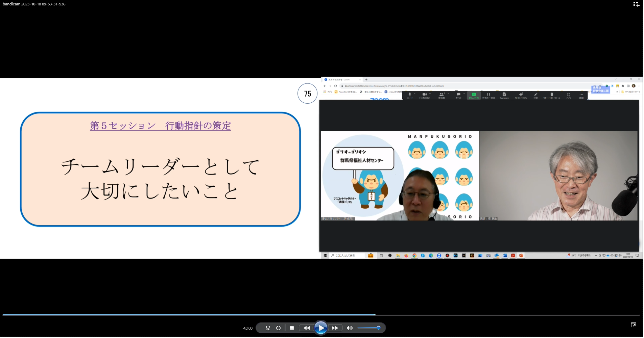Screen dimensions: 644x338
Task: Toggle the browser side panel icon
Action: tap(628, 86)
